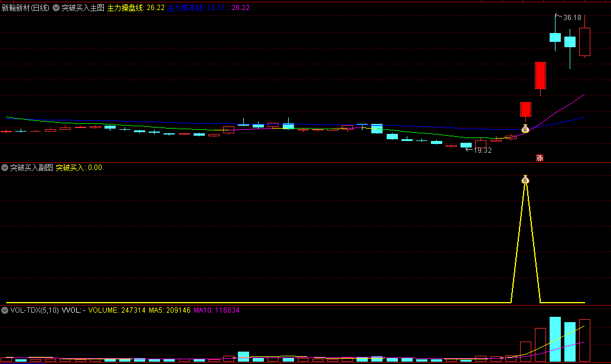Click the 19.32 low price annotation
Image resolution: width=611 pixels, height=364 pixels.
click(482, 150)
